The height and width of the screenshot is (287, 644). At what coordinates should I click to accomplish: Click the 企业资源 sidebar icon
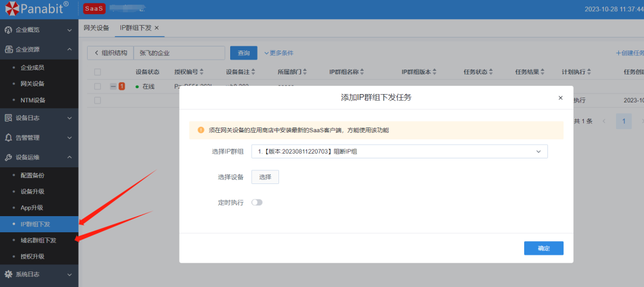click(x=8, y=49)
